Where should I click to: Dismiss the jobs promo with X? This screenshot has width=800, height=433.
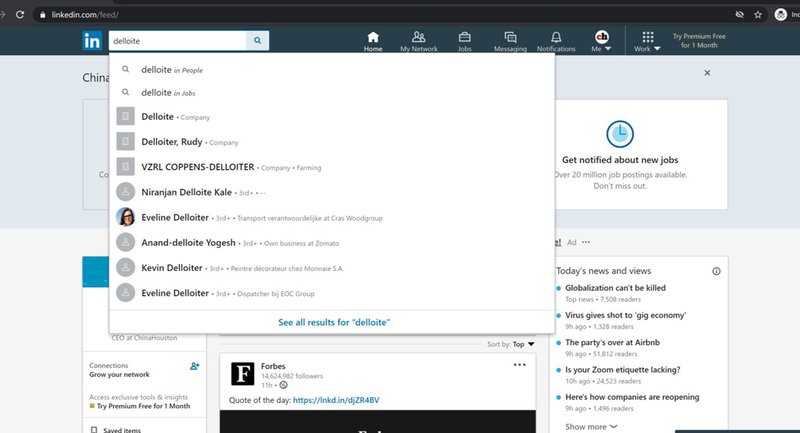707,73
